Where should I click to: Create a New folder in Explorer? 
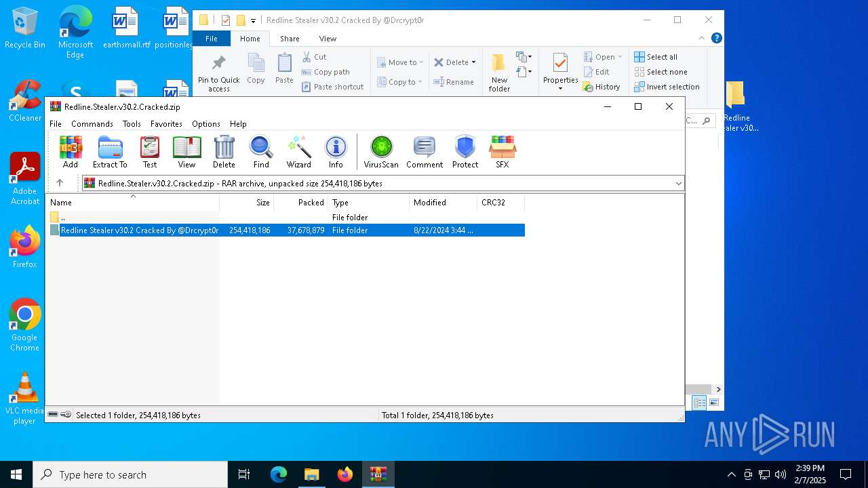(x=499, y=73)
